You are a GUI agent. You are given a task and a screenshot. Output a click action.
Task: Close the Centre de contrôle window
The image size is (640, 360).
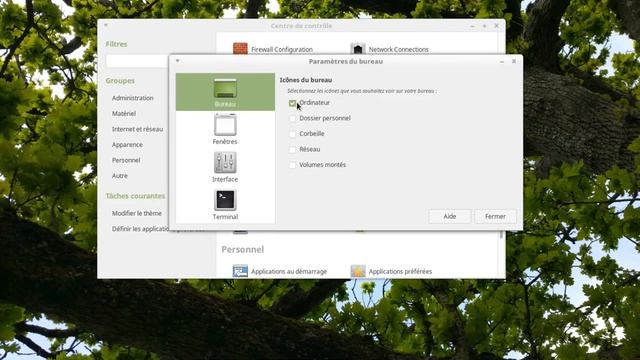click(x=496, y=26)
